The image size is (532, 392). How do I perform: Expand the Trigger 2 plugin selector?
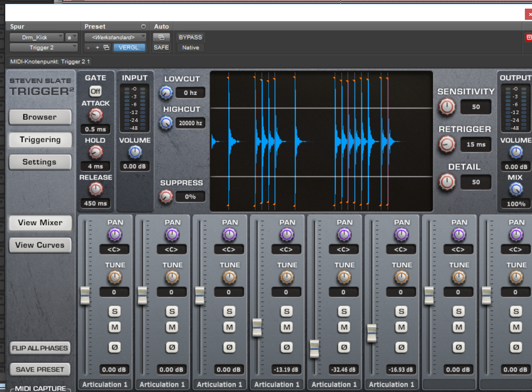(43, 48)
